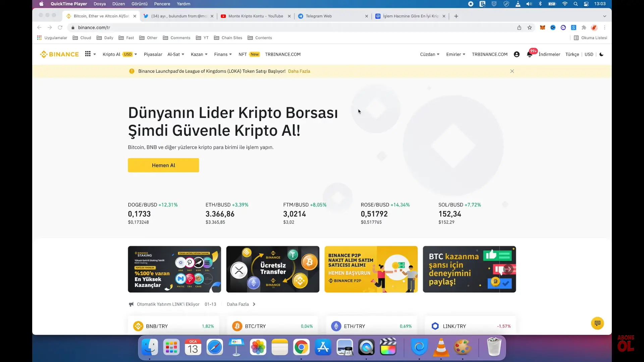644x362 pixels.
Task: Open TRBINANCE.COM link next to NFT
Action: coord(283,54)
